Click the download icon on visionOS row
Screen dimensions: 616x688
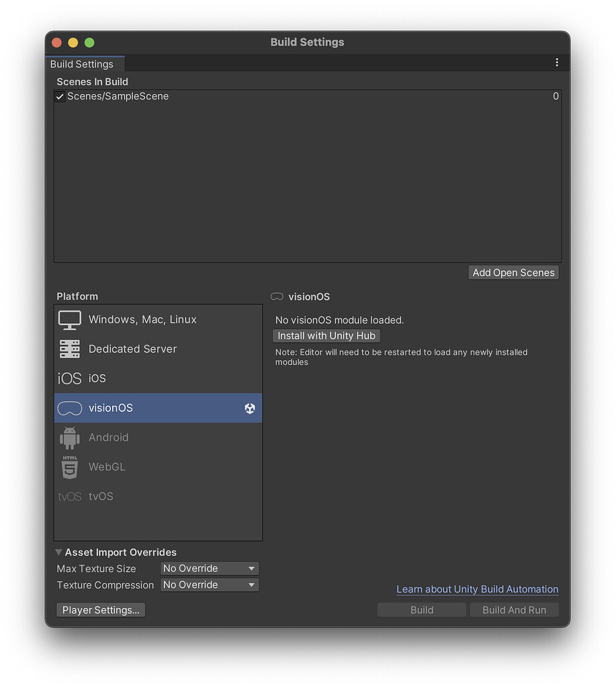[249, 408]
